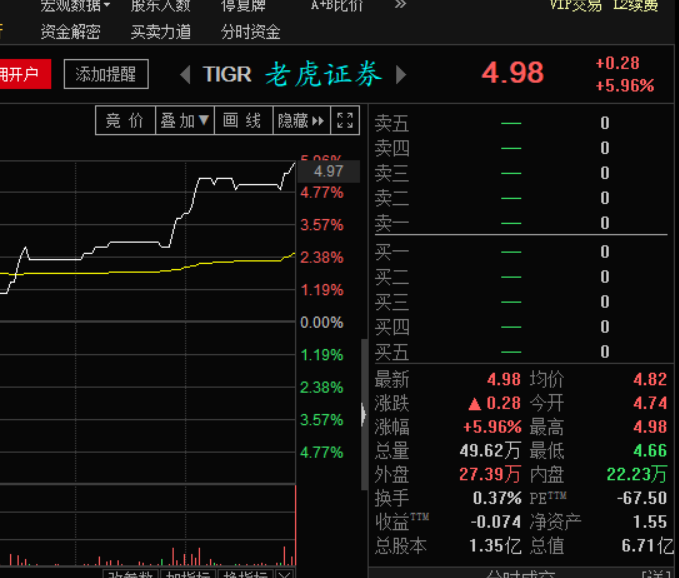Select the 卖二 order book row
Viewport: 679px width, 578px height.
click(x=521, y=198)
